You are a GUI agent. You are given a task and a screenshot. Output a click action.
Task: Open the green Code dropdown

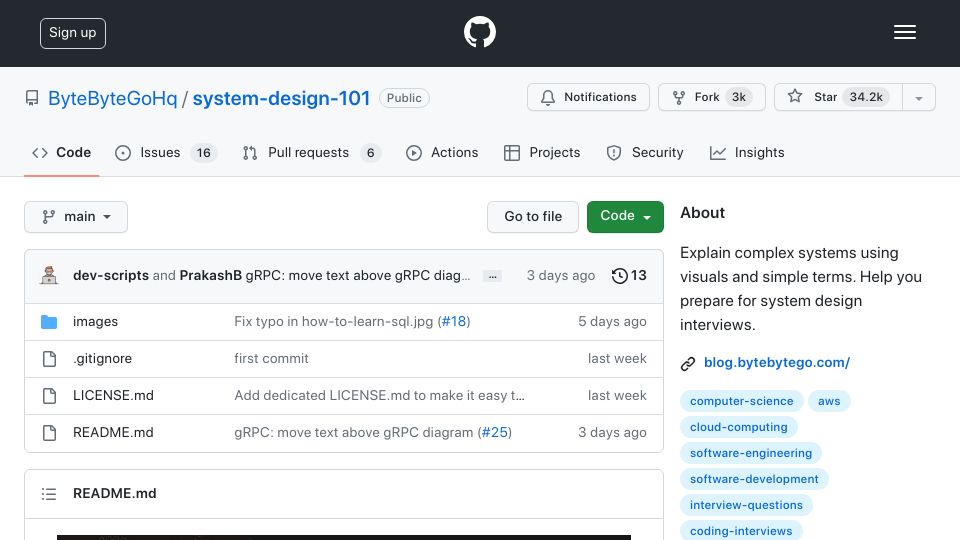(625, 217)
